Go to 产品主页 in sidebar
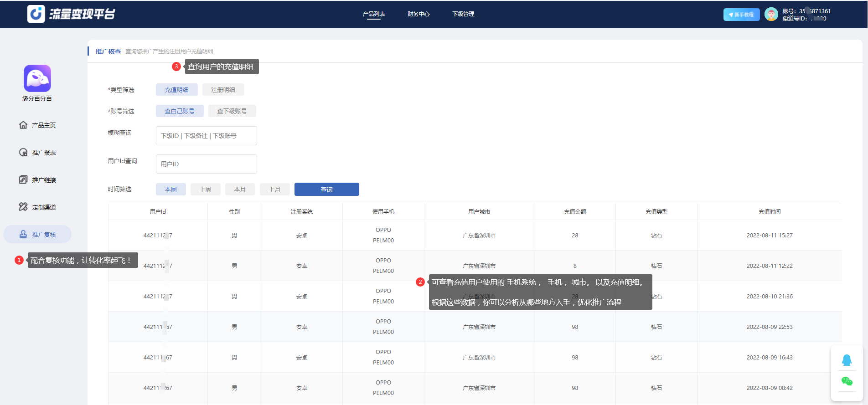This screenshot has height=405, width=868. pos(44,125)
